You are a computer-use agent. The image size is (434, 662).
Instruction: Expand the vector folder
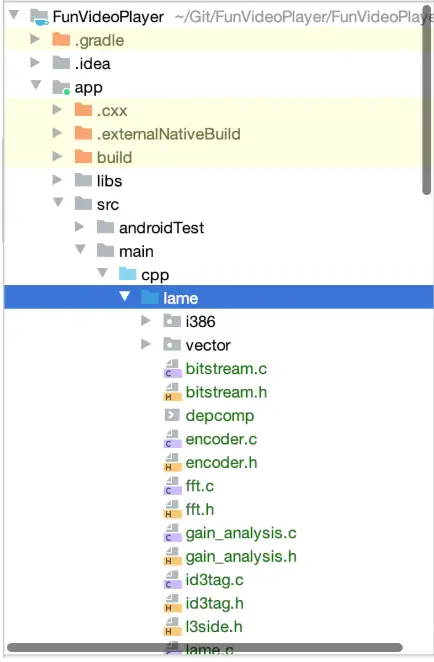click(146, 344)
